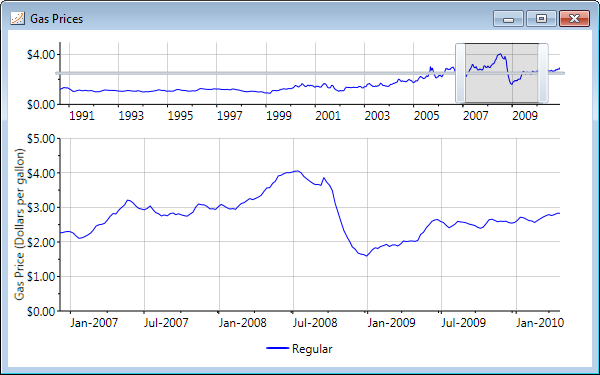
Task: Click the $4.00 label on overview chart
Action: click(x=41, y=55)
